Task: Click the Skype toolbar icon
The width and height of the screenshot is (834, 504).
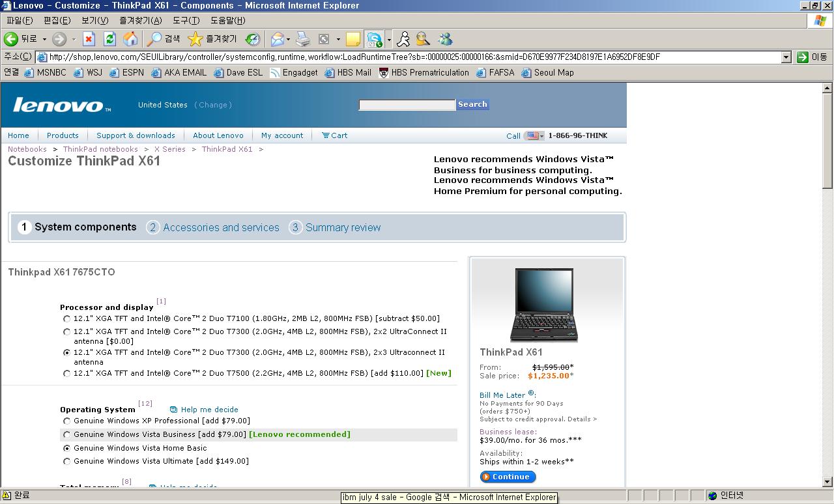Action: [x=375, y=39]
